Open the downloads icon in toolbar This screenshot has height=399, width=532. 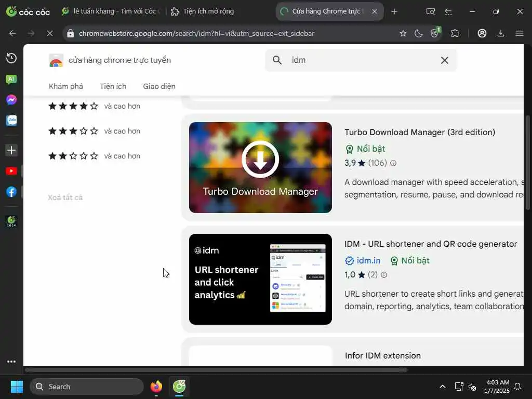coord(501,33)
